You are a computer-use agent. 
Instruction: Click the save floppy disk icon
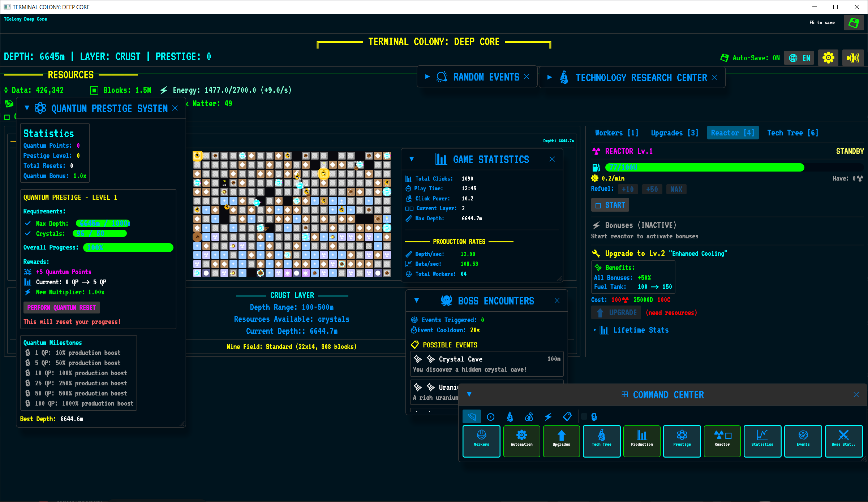853,22
